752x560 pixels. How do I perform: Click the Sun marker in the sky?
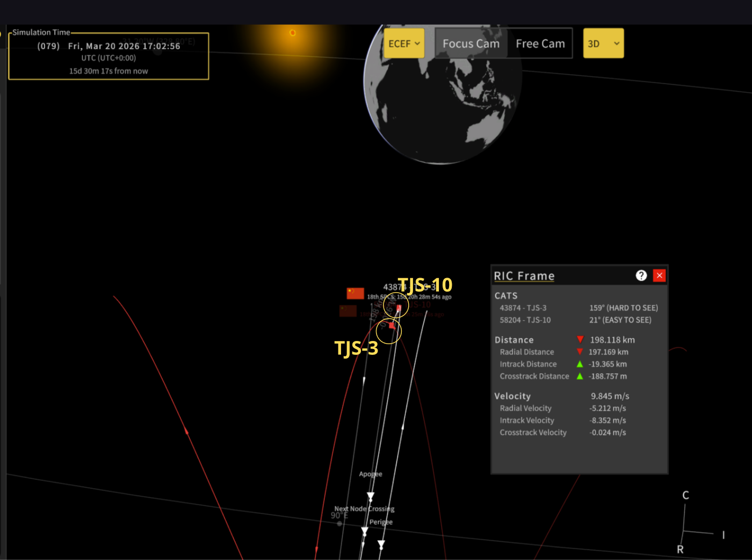(293, 33)
